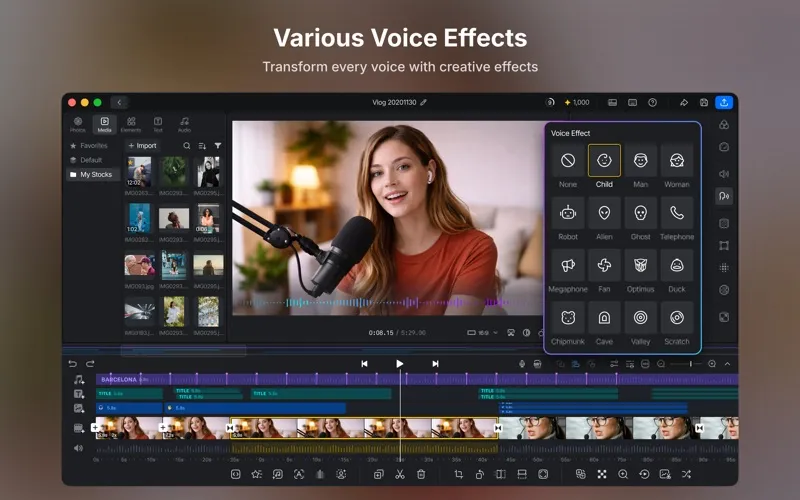
Task: Select the Scratch voice effect
Action: coord(677,317)
